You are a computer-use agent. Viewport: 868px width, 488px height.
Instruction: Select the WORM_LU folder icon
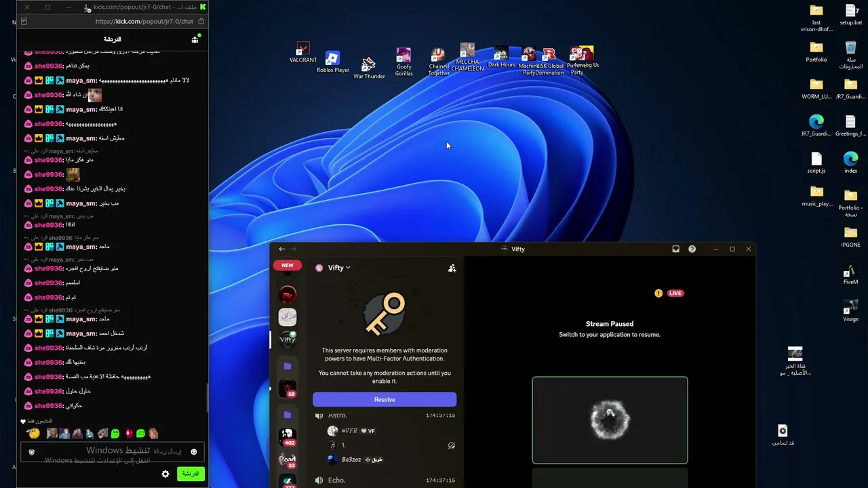pos(816,89)
